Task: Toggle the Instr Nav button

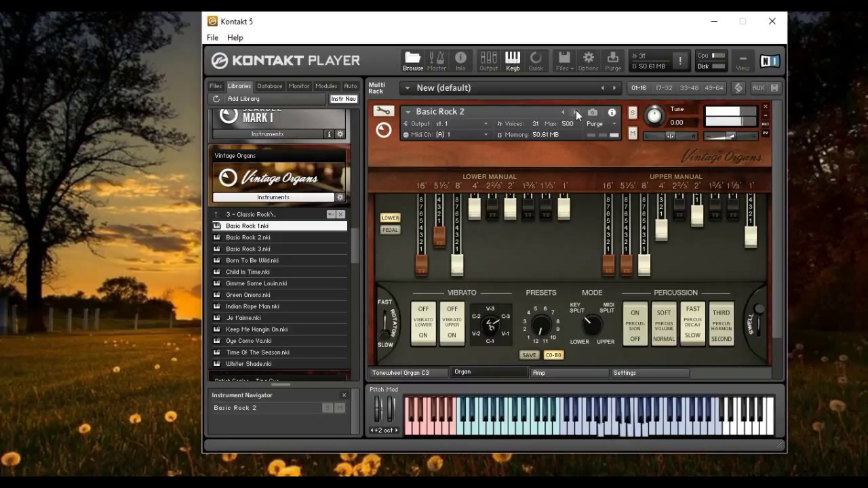Action: tap(344, 99)
